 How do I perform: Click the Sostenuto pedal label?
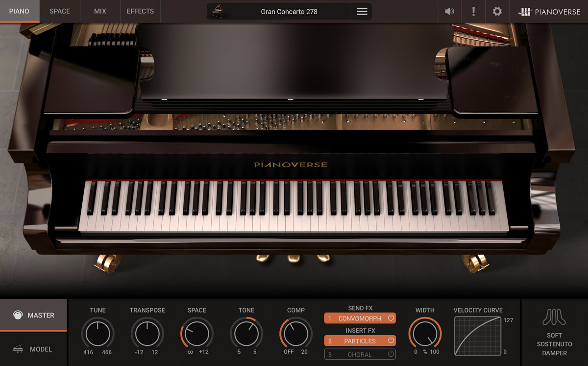554,344
